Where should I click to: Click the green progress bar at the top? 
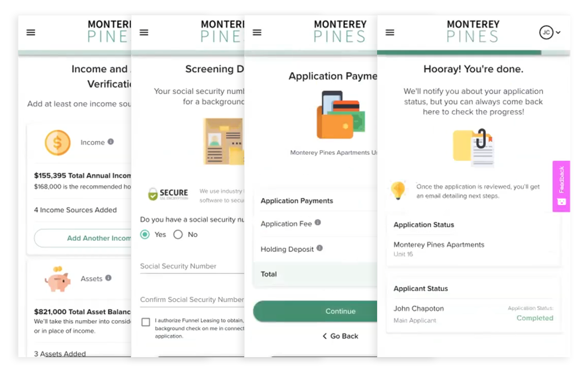459,52
